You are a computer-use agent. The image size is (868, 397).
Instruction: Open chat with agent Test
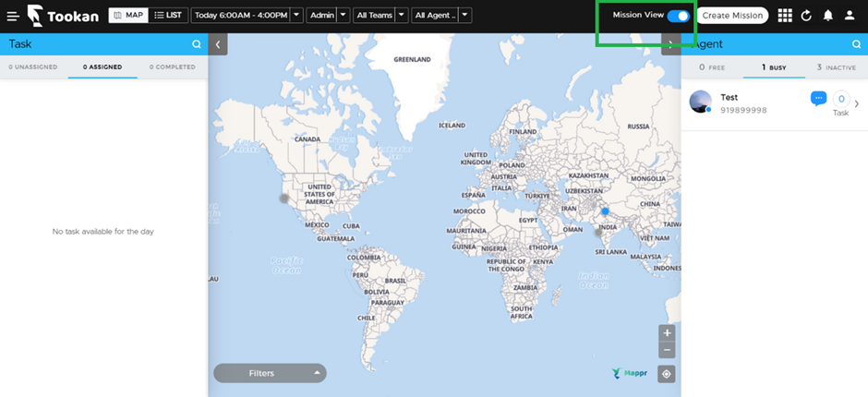818,99
